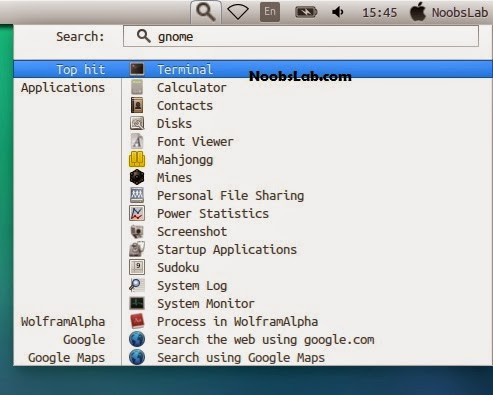The width and height of the screenshot is (493, 395).
Task: Open Calculator from results
Action: pyautogui.click(x=192, y=88)
